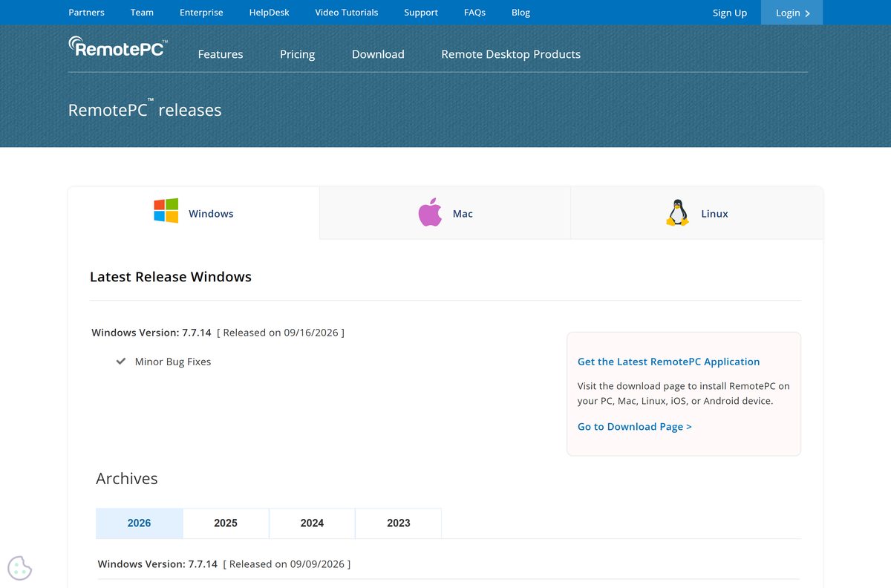
Task: Go to the Support page
Action: (421, 13)
